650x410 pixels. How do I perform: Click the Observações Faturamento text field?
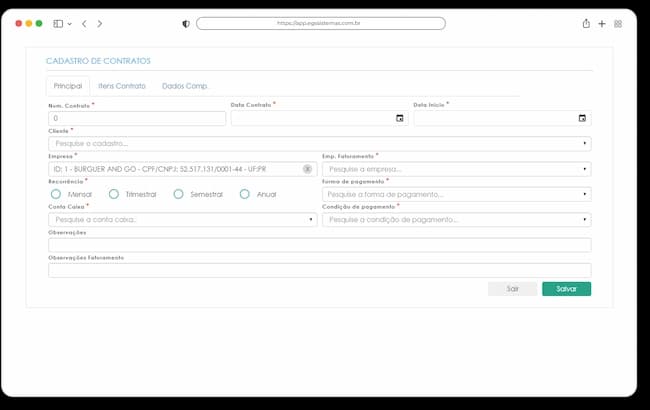(320, 270)
